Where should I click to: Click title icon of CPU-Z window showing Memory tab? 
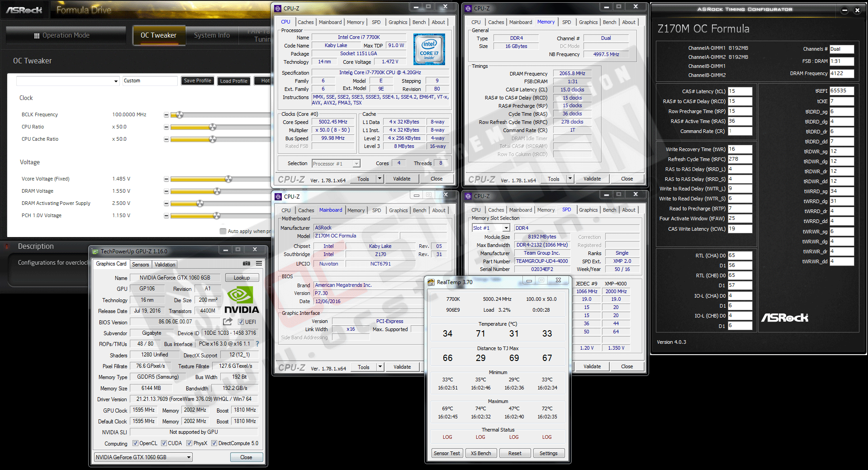[x=468, y=8]
